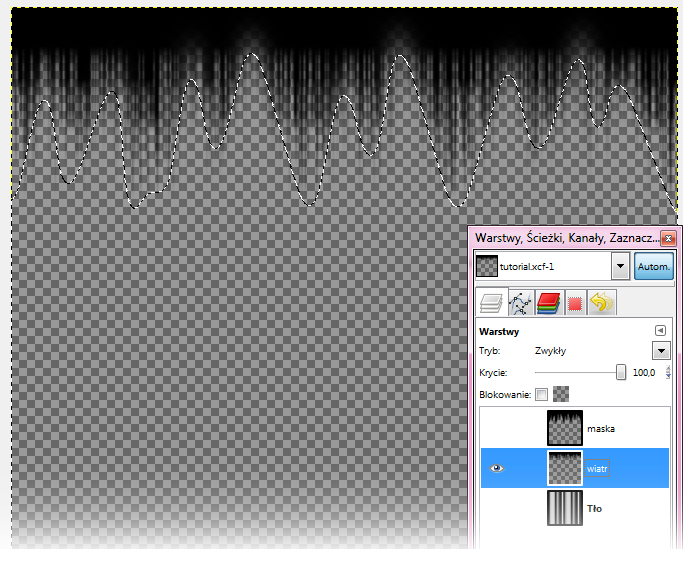The image size is (683, 561).
Task: Close the Warstwy dock window
Action: [668, 239]
